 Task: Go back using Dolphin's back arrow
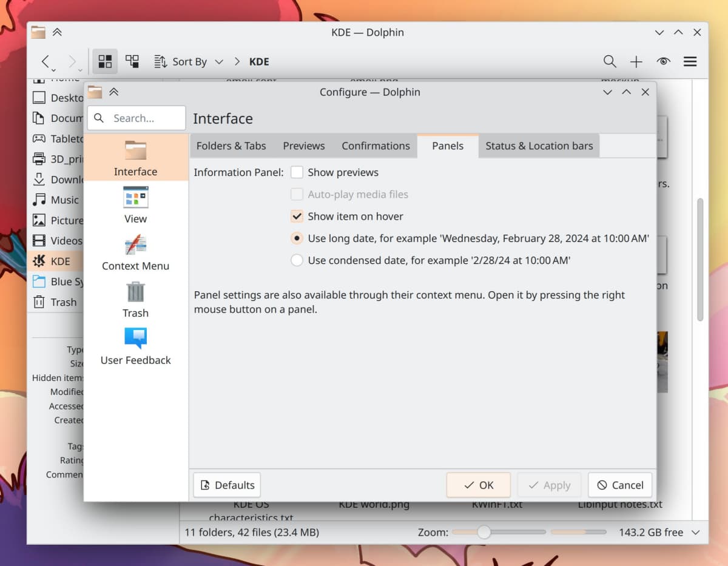coord(46,61)
